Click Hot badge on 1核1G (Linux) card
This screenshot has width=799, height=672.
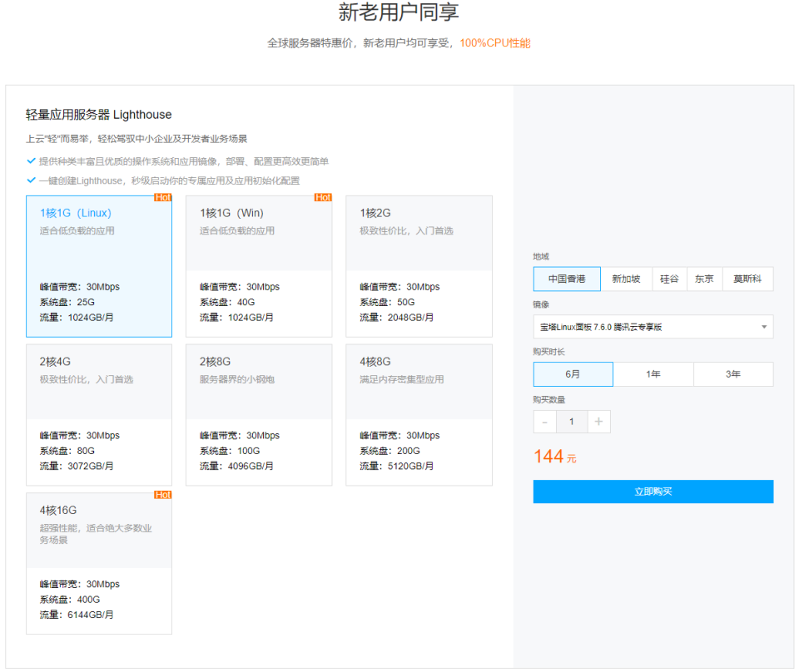click(163, 198)
